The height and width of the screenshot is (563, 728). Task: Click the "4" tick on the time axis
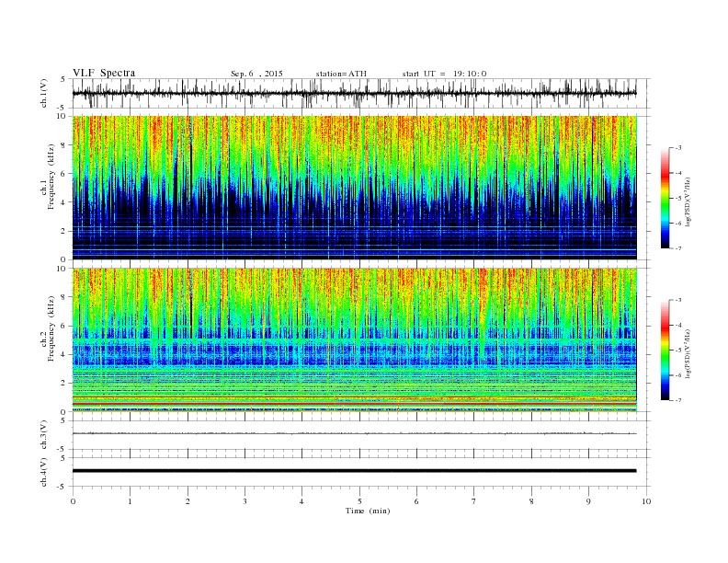pos(301,501)
